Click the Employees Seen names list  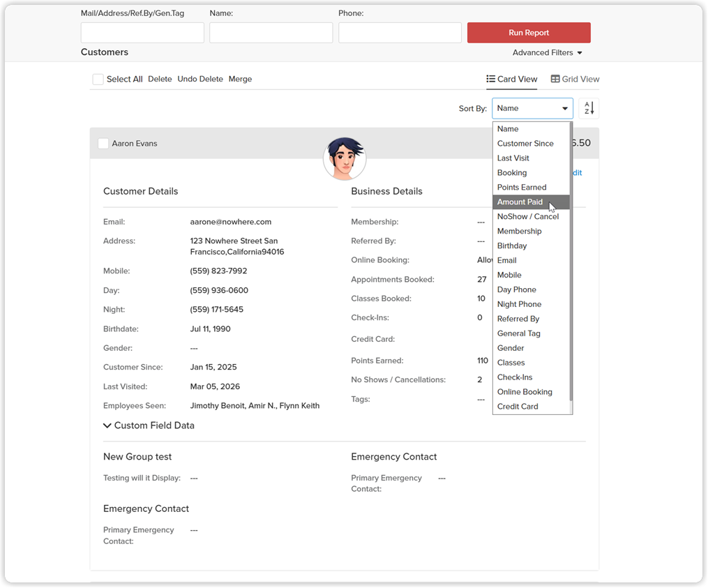click(255, 405)
